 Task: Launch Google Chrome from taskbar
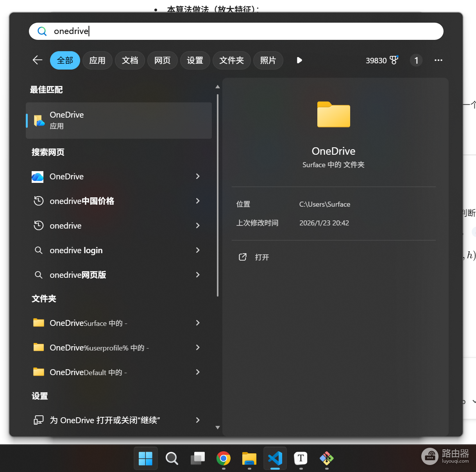pyautogui.click(x=224, y=458)
